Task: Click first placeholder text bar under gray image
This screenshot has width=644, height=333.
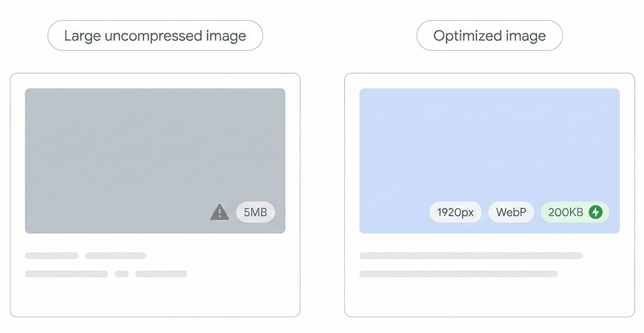Action: pos(52,256)
